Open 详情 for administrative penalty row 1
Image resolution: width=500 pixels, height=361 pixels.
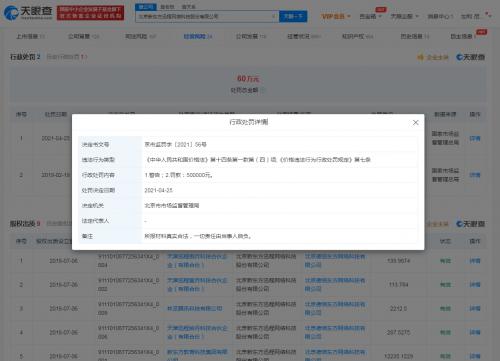point(475,138)
